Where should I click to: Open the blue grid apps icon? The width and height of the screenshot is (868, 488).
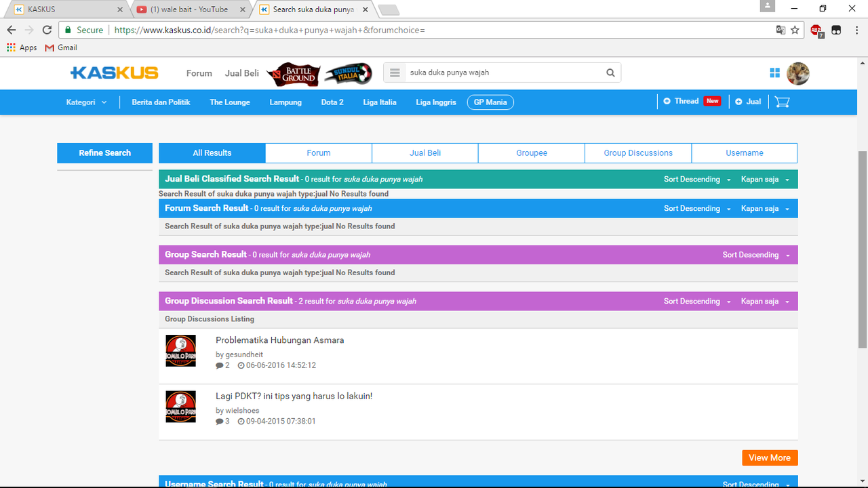(x=775, y=73)
